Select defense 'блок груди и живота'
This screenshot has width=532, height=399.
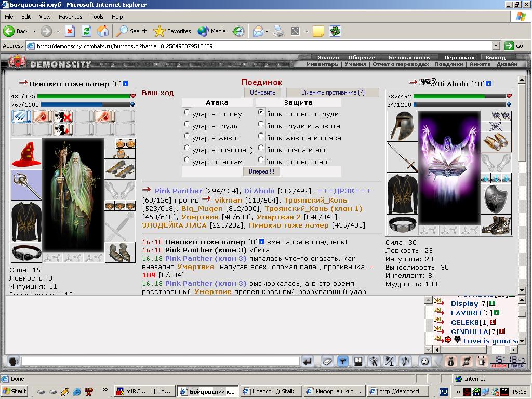point(260,124)
